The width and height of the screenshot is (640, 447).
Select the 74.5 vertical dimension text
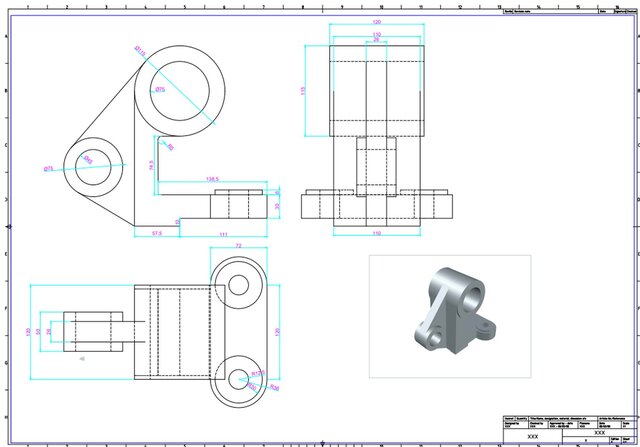[x=151, y=165]
